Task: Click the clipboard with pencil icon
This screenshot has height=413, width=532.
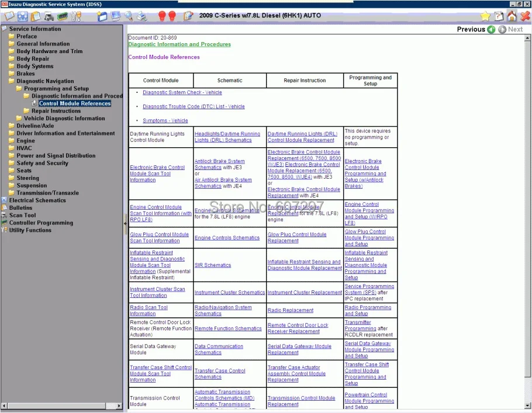Action: point(188,16)
